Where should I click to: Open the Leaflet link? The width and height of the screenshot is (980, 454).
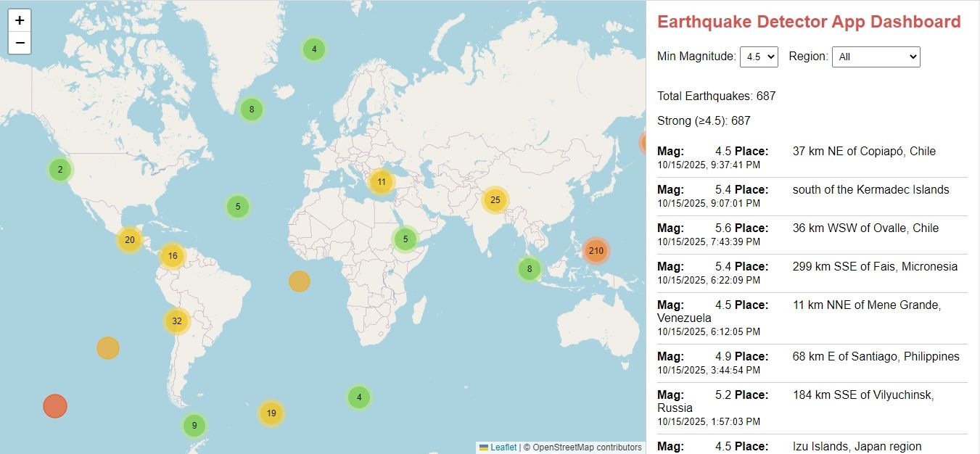pyautogui.click(x=503, y=447)
